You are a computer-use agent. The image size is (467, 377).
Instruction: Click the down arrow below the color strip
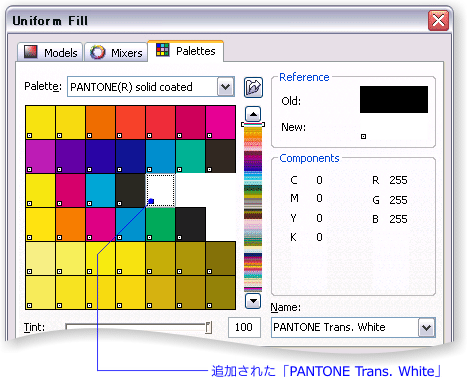tap(253, 301)
